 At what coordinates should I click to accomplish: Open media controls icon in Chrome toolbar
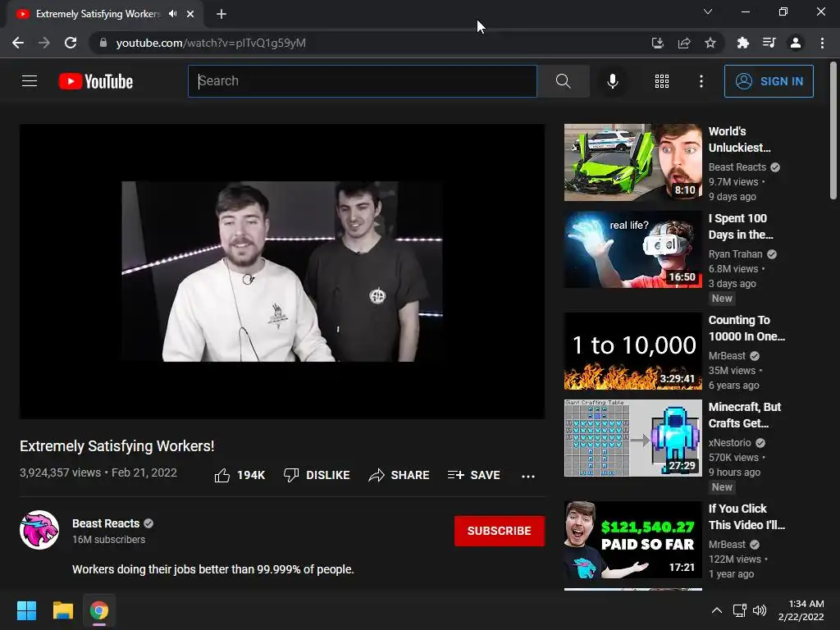point(769,43)
